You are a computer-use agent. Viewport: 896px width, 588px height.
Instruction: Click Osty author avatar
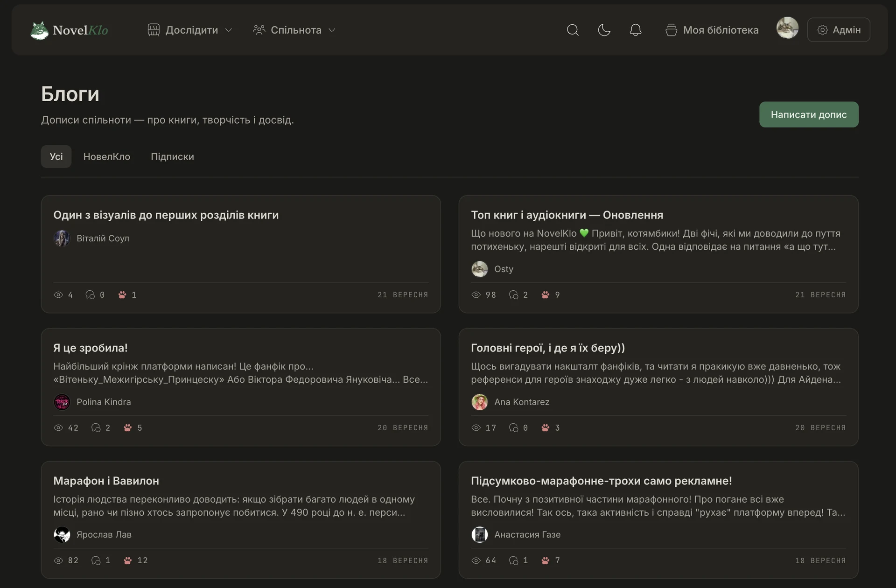[x=479, y=269]
